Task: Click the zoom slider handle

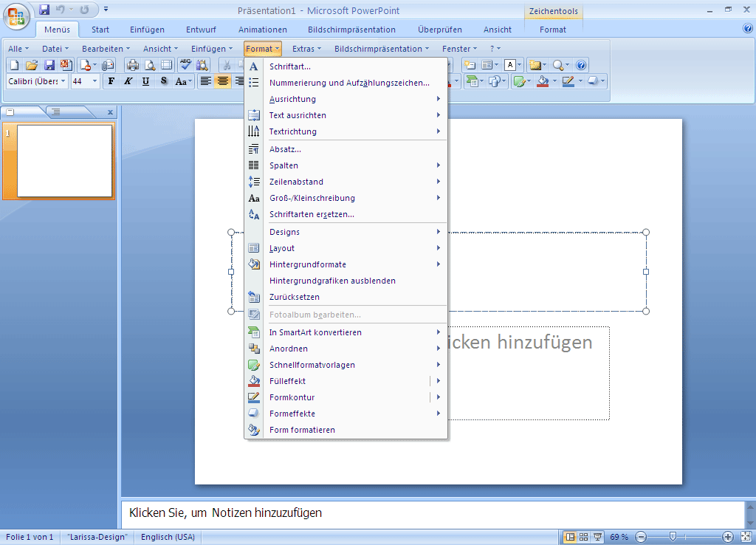Action: [x=673, y=536]
